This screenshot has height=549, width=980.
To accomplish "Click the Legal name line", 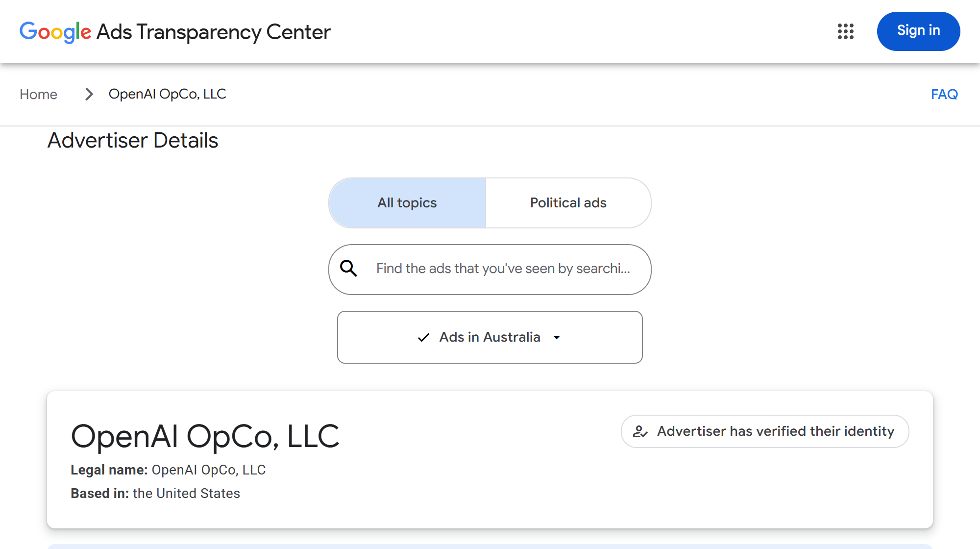I will pyautogui.click(x=168, y=470).
